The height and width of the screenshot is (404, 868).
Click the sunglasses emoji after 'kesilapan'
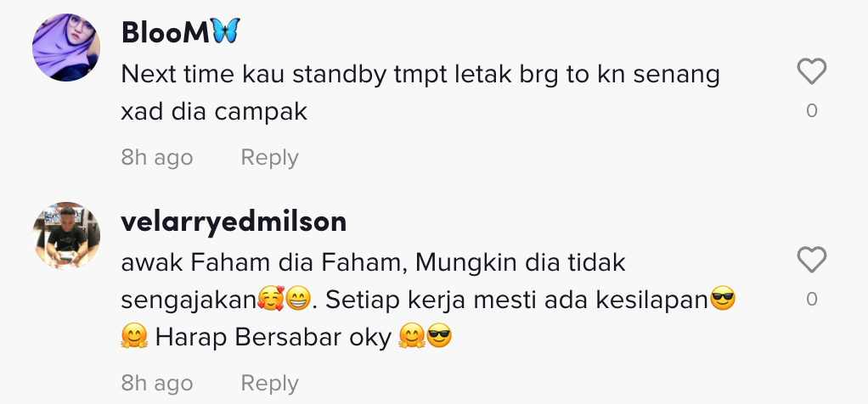[x=723, y=300]
